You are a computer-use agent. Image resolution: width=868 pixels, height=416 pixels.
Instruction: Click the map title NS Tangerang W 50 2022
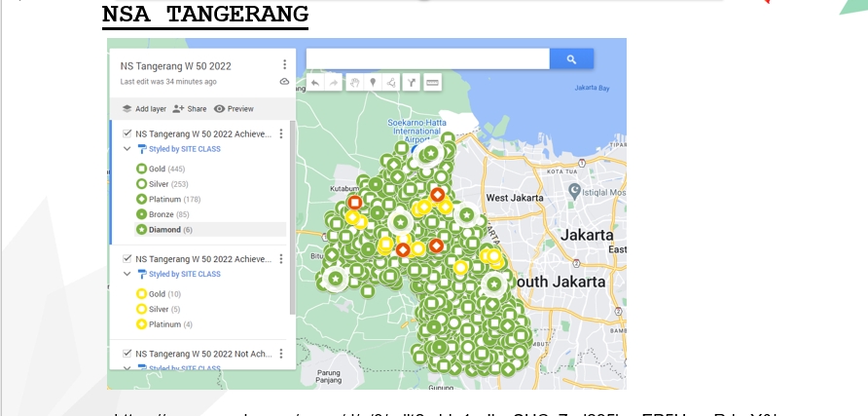[x=175, y=66]
